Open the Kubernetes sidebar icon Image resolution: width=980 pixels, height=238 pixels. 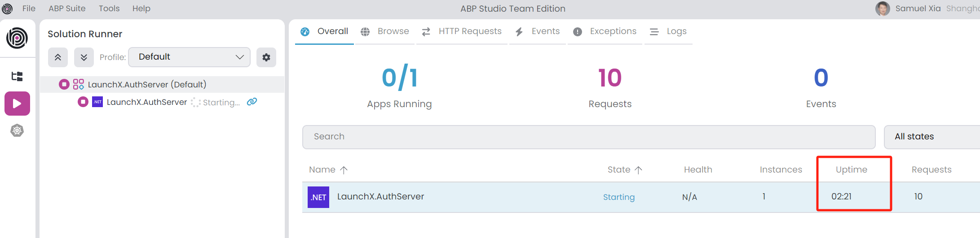(x=17, y=131)
